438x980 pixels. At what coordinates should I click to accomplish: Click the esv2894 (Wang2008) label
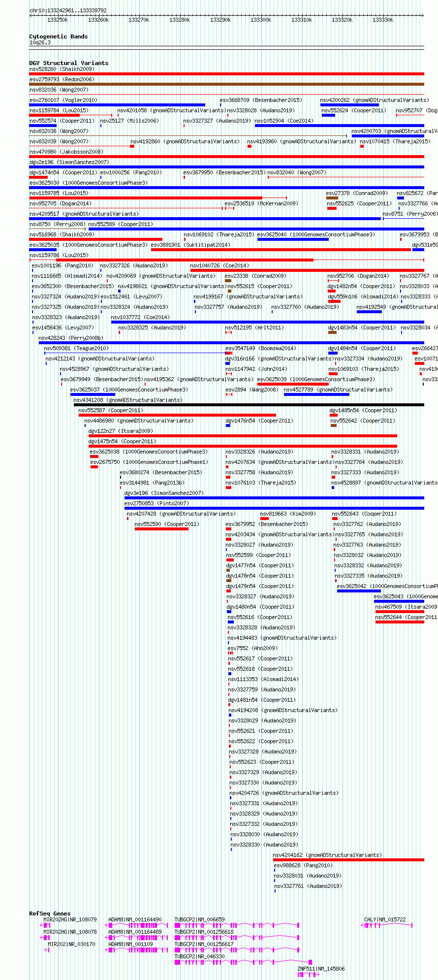coord(252,390)
